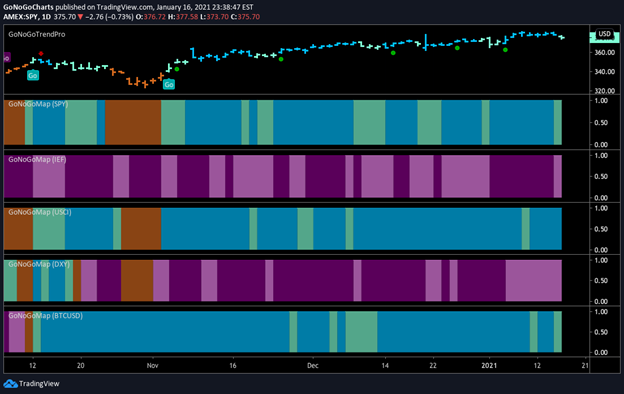Click the Dec label on date axis
The image size is (624, 394).
pyautogui.click(x=313, y=365)
